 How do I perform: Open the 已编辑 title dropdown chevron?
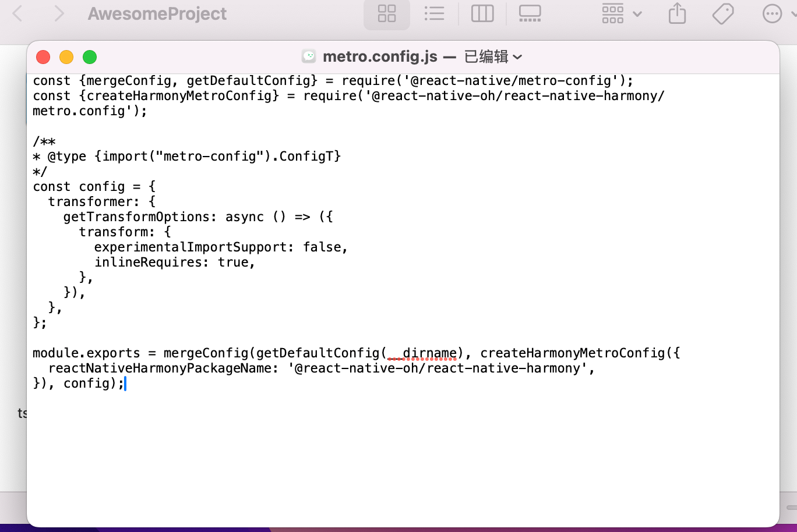coord(518,57)
